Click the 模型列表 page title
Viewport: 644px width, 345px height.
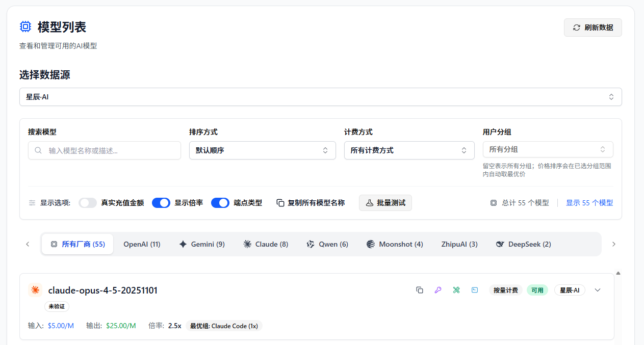[x=62, y=27]
